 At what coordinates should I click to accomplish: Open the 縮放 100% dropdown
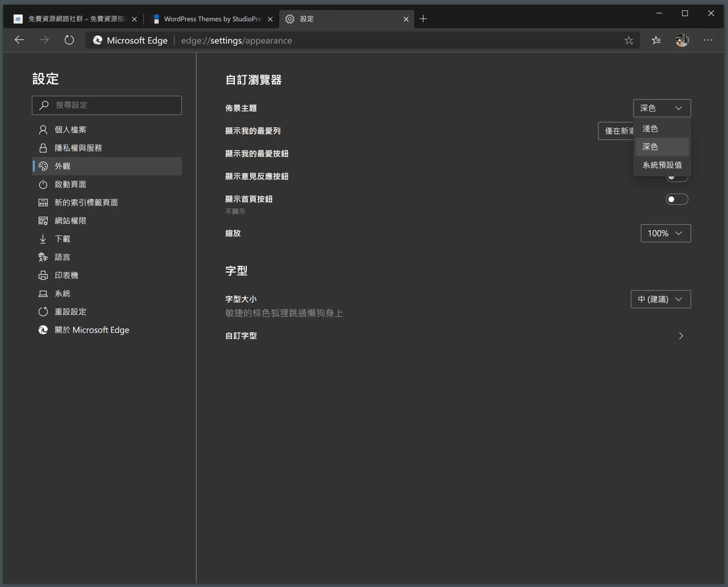[665, 233]
